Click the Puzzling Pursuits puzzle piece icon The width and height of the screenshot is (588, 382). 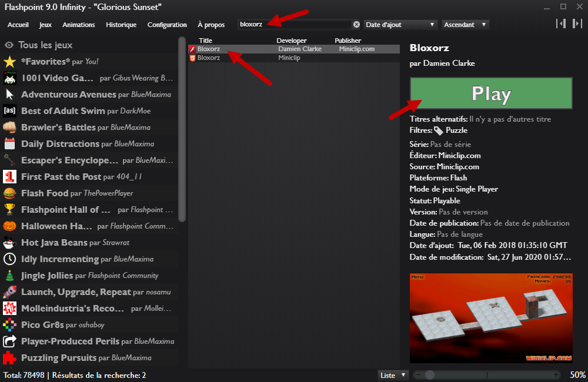pyautogui.click(x=10, y=358)
